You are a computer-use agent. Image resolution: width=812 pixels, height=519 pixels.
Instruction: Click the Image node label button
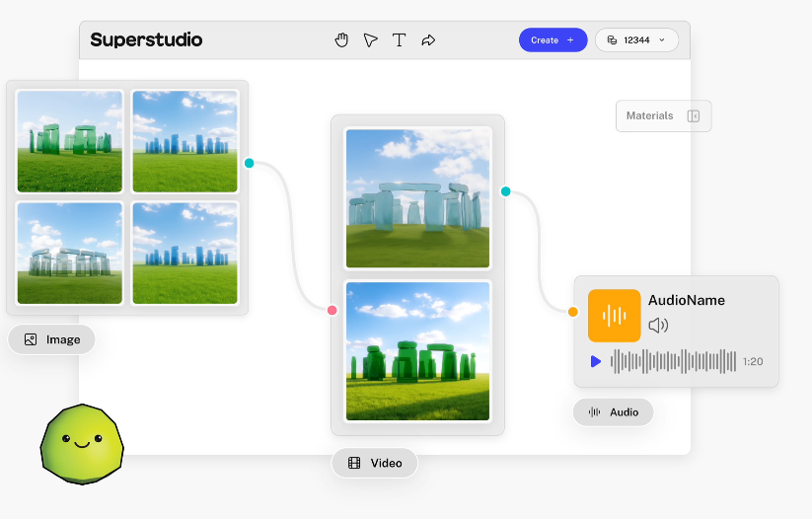click(x=51, y=339)
